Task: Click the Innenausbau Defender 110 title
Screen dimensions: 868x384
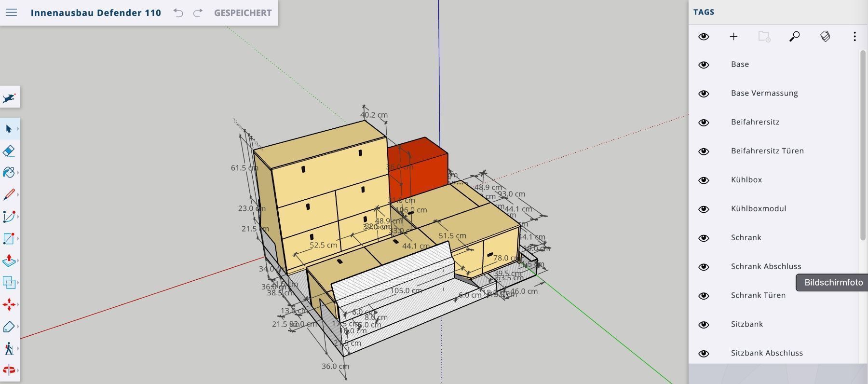Action: pyautogui.click(x=95, y=13)
